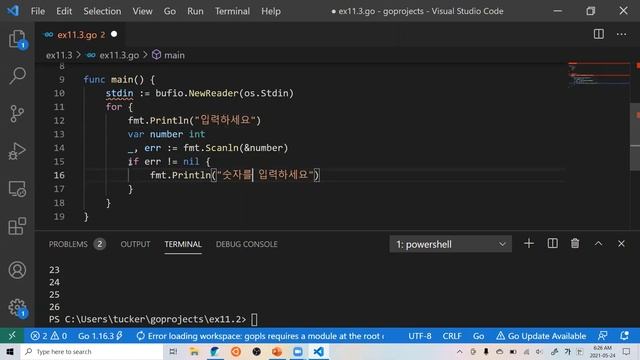The width and height of the screenshot is (640, 360).
Task: Click the underlined stdin variable on line 10
Action: (119, 93)
